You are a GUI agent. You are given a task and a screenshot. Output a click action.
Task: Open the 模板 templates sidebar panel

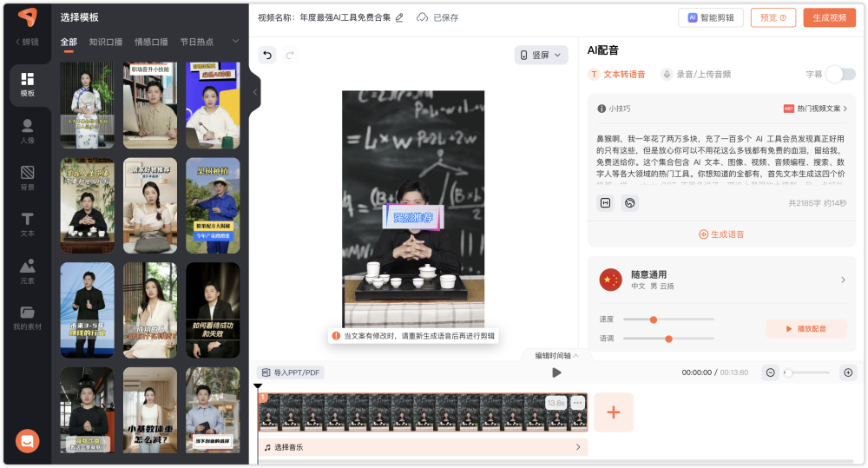pyautogui.click(x=27, y=84)
